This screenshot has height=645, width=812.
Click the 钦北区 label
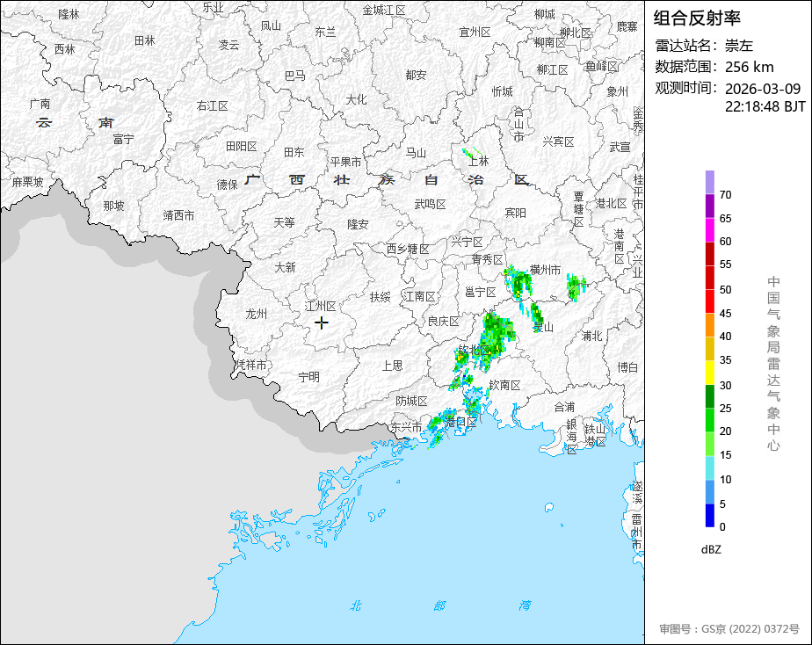474,351
